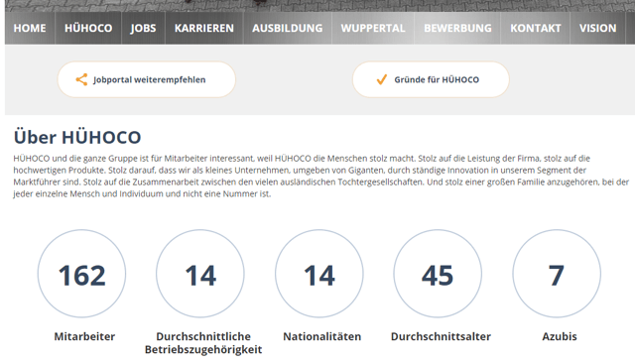The width and height of the screenshot is (635, 364).
Task: Click the circle showing 45
Action: [x=438, y=274]
